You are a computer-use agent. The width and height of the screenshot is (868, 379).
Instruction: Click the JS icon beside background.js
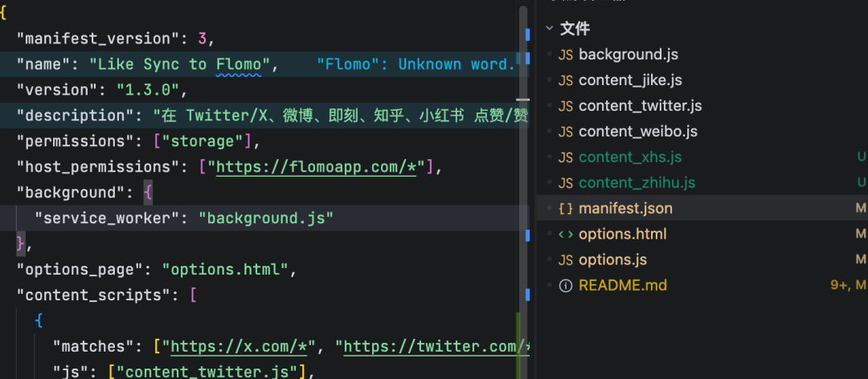tap(566, 55)
